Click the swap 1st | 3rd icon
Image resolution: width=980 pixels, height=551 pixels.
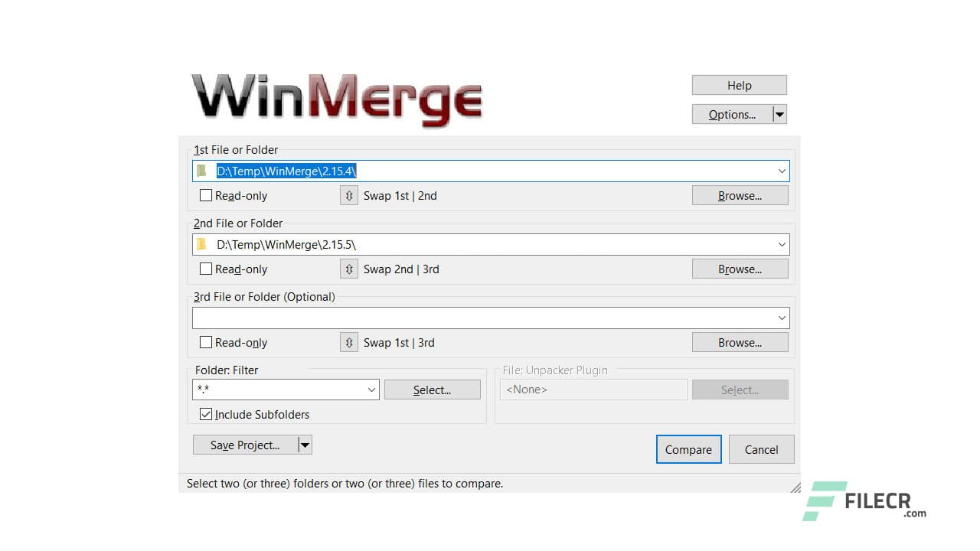click(348, 342)
